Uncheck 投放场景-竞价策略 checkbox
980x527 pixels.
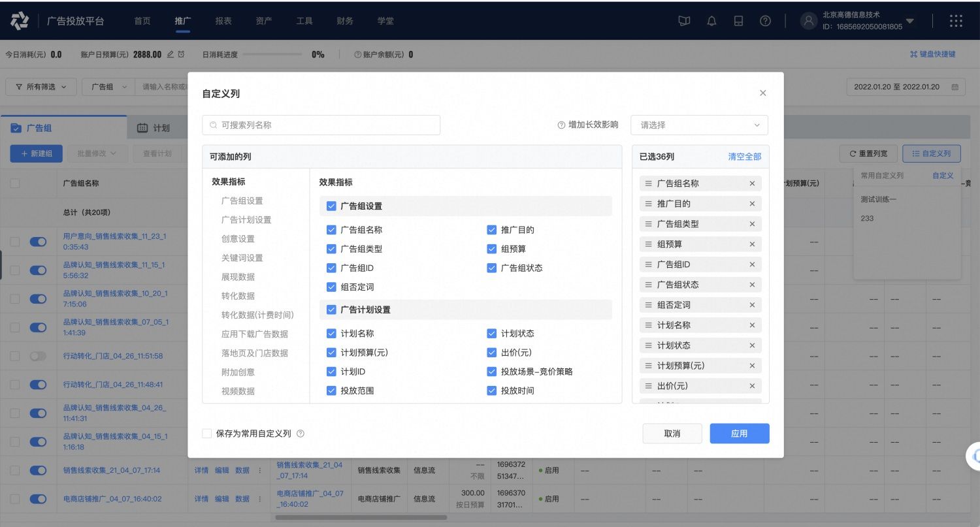tap(491, 372)
